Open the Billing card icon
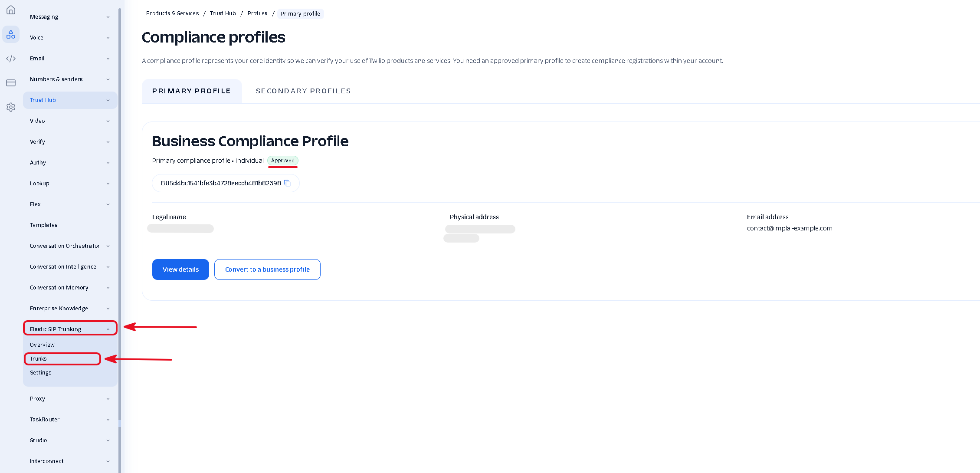This screenshot has height=473, width=980. [x=11, y=83]
